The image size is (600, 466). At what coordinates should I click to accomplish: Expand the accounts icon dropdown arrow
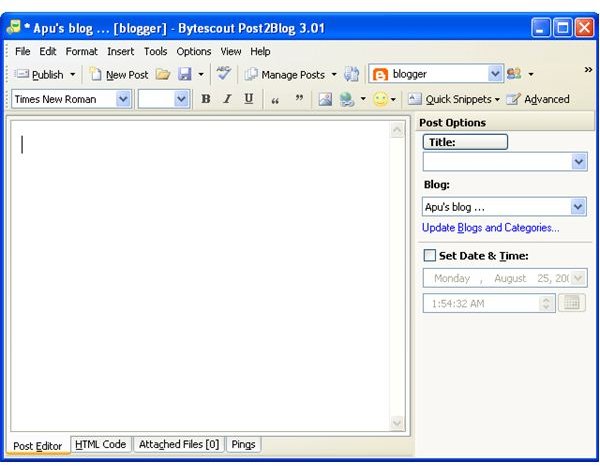(531, 74)
